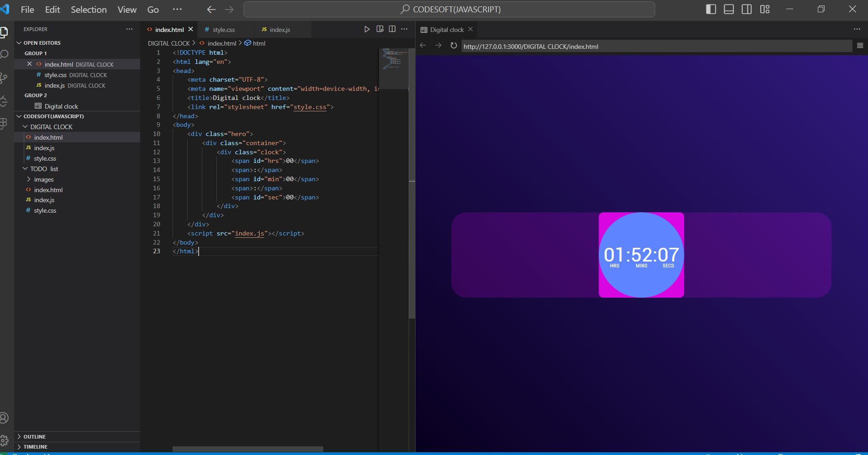
Task: Open Explorer Views and More Actions ellipsis
Action: pyautogui.click(x=130, y=29)
